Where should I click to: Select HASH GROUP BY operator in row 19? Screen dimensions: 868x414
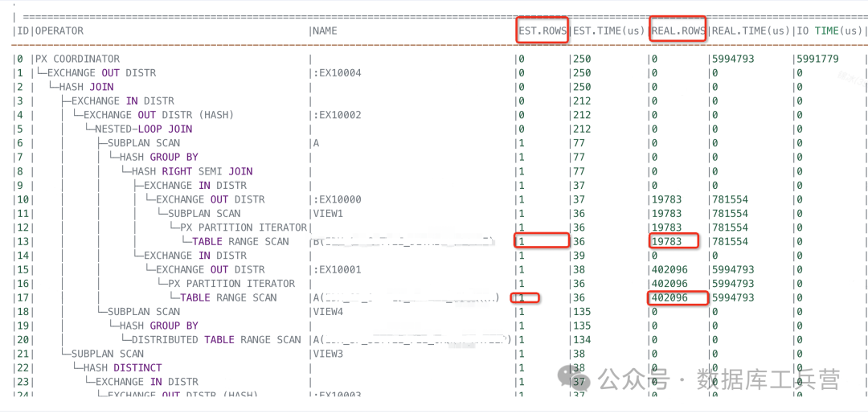click(159, 326)
